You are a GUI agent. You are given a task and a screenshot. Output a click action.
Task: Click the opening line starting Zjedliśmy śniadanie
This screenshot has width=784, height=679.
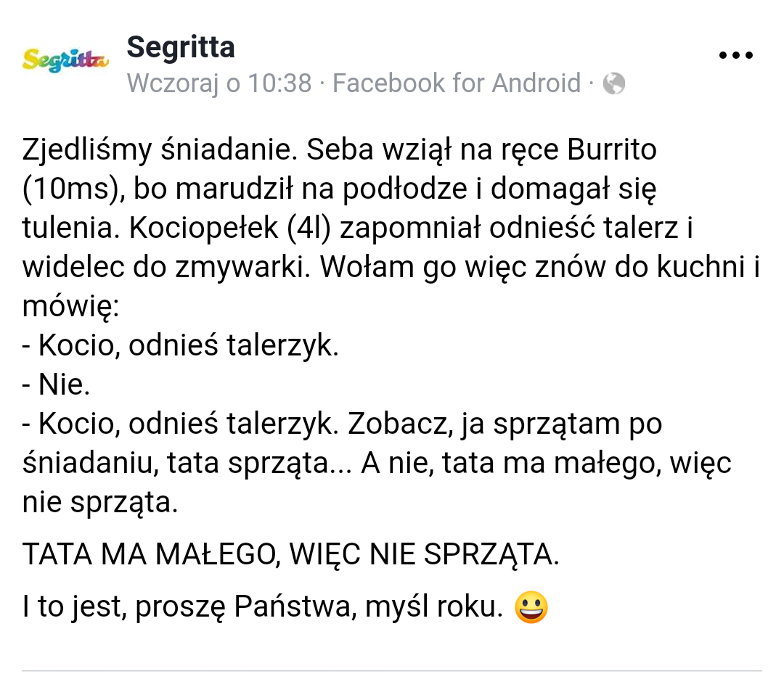pos(339,150)
